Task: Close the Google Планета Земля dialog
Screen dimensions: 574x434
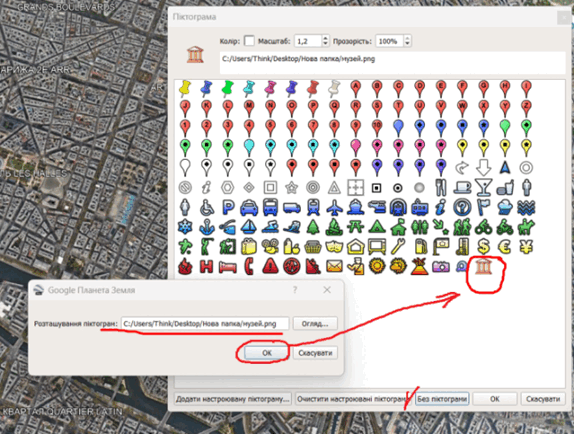Action: [327, 290]
